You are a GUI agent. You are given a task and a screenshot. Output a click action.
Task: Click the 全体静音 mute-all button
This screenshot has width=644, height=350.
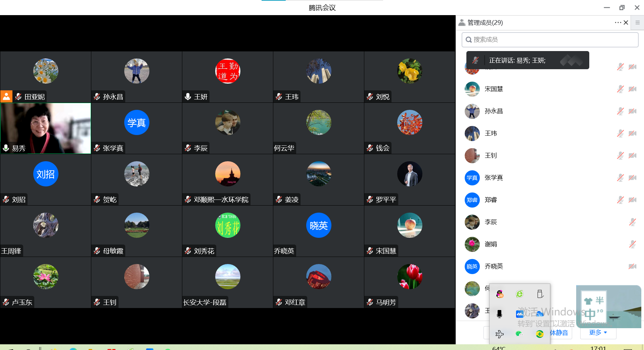click(x=559, y=333)
